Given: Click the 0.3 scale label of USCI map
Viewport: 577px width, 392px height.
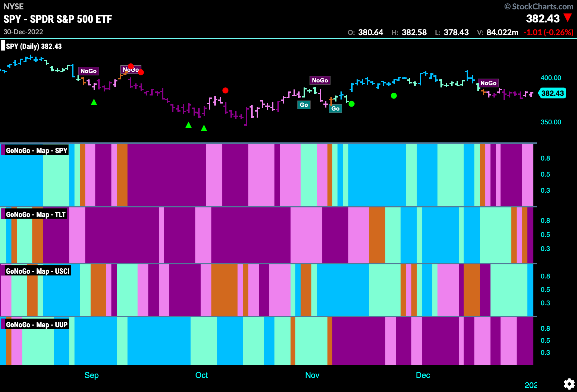Looking at the screenshot, I should click(545, 303).
